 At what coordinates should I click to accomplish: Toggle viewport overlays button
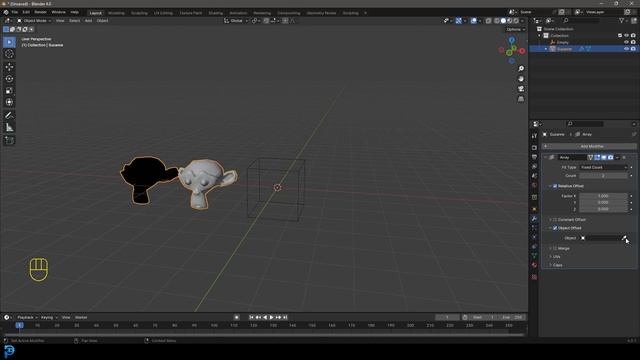(473, 21)
